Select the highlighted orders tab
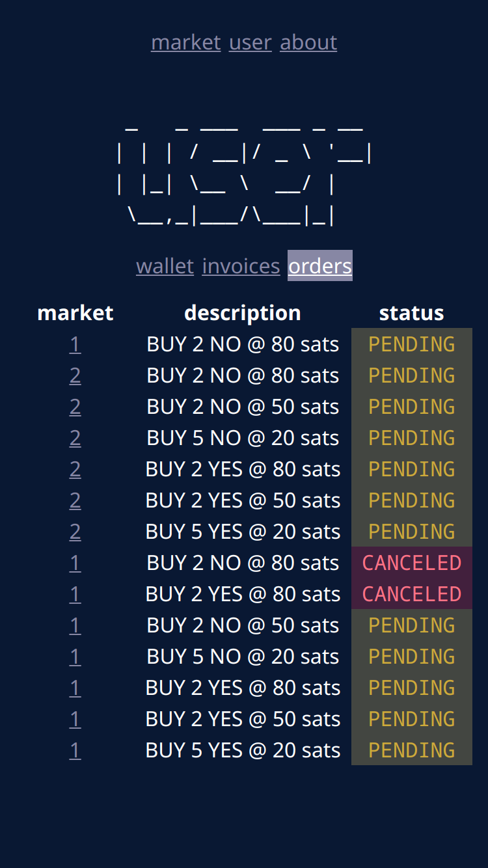Screen dimensions: 488x868 (320, 266)
